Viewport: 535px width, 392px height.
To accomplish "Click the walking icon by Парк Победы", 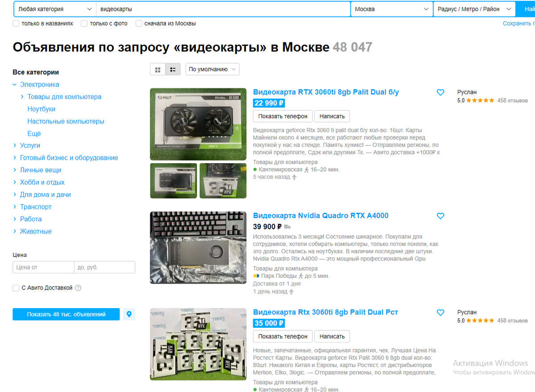I will click(x=300, y=276).
